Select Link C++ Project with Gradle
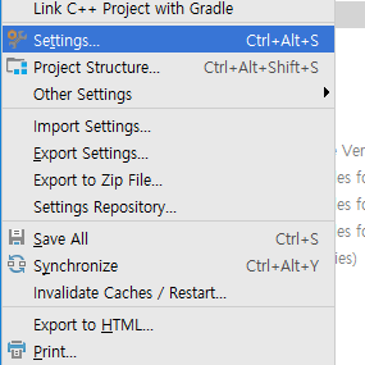The width and height of the screenshot is (365, 365). pyautogui.click(x=168, y=10)
